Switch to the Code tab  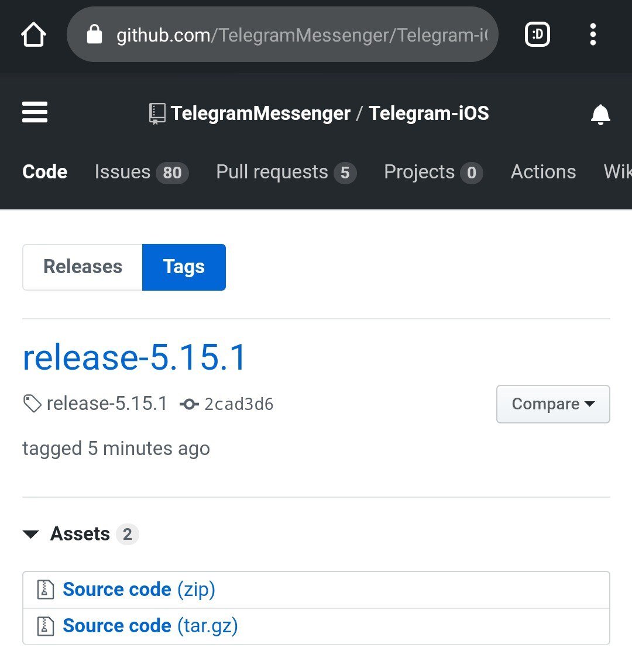click(44, 172)
